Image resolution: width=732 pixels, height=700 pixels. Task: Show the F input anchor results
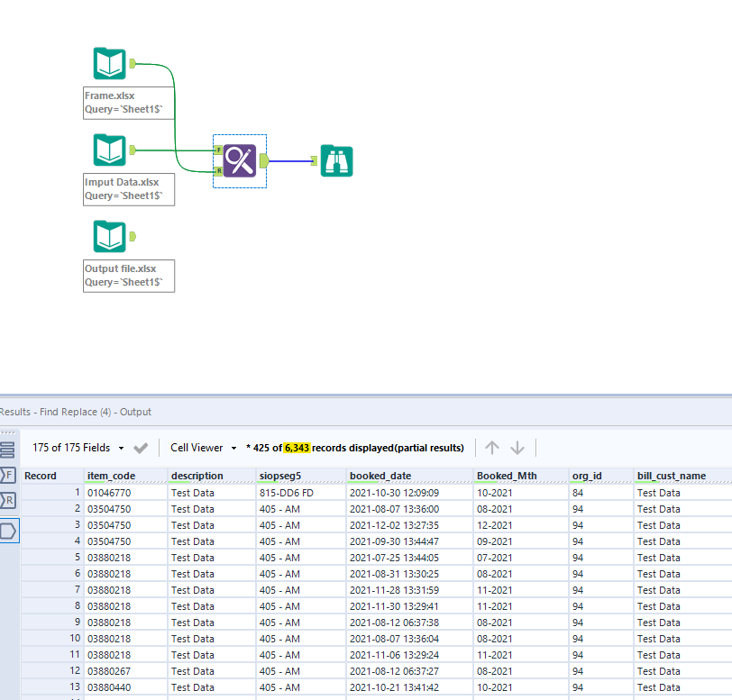[8, 475]
